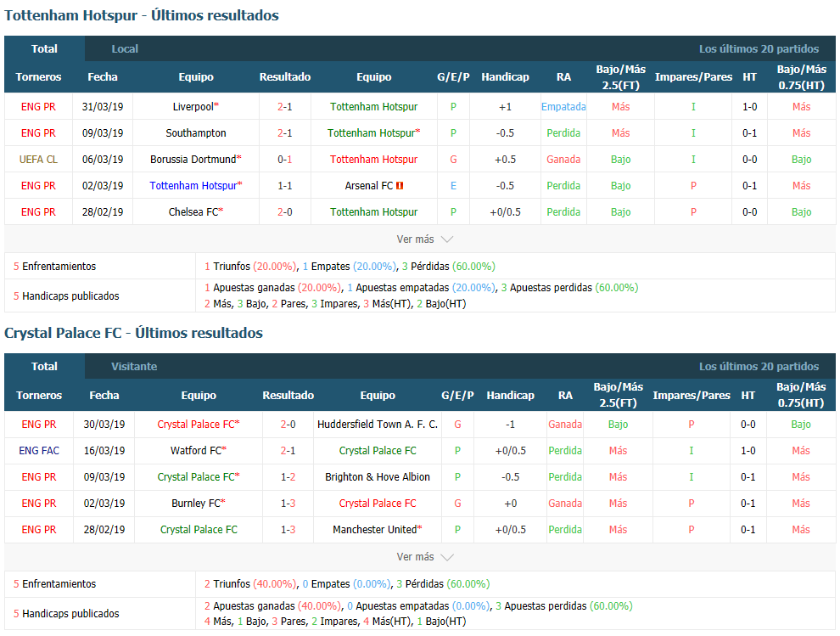The height and width of the screenshot is (636, 840).
Task: Click red Crystal Palace FC on Burnley row
Action: point(377,503)
